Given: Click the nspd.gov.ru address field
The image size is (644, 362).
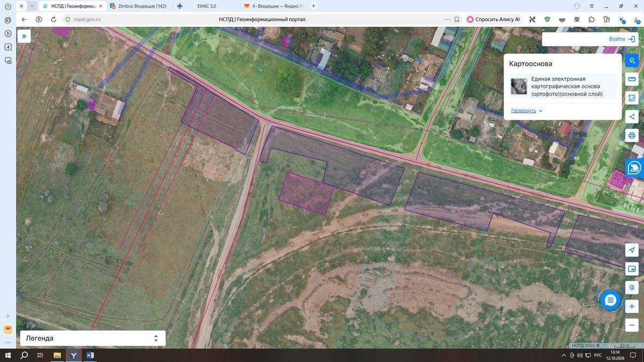Looking at the screenshot, I should (86, 19).
